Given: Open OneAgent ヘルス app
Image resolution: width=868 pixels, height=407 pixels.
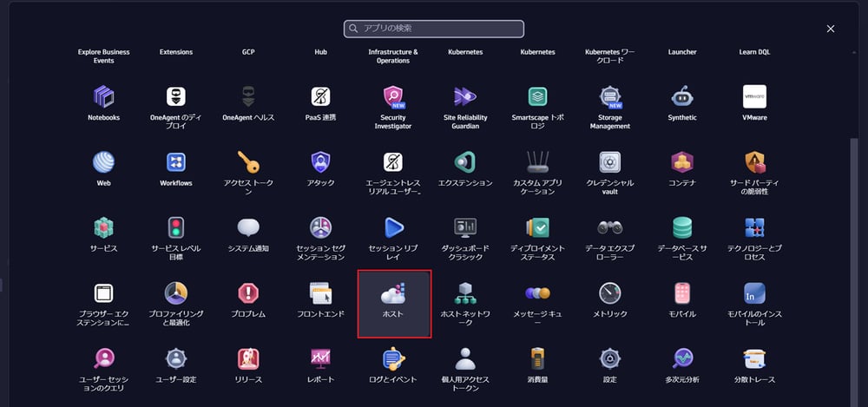Looking at the screenshot, I should [x=248, y=105].
